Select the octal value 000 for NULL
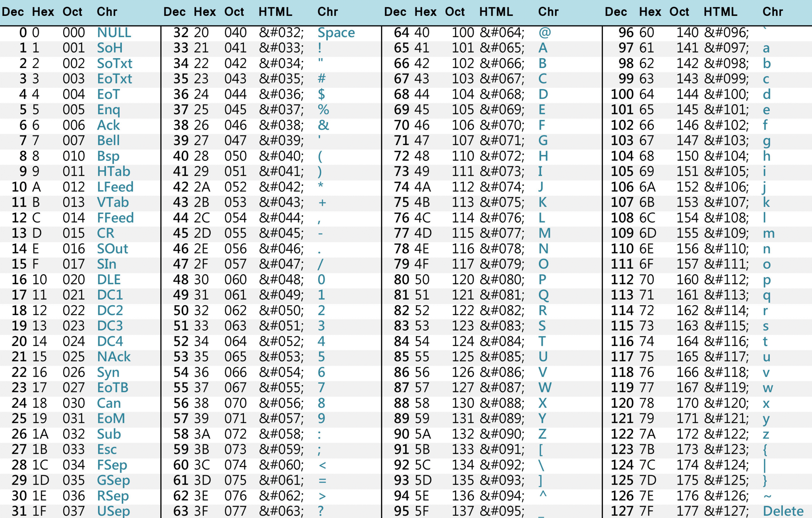This screenshot has height=518, width=812. point(74,32)
